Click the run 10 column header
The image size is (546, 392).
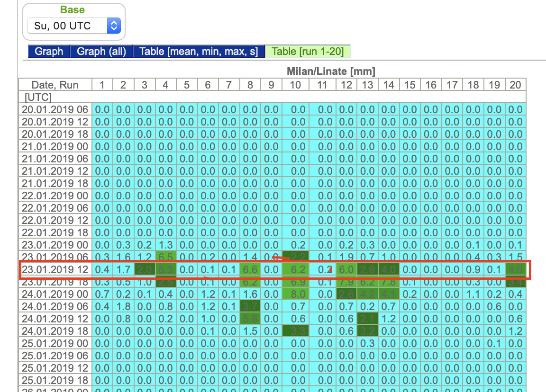point(295,85)
